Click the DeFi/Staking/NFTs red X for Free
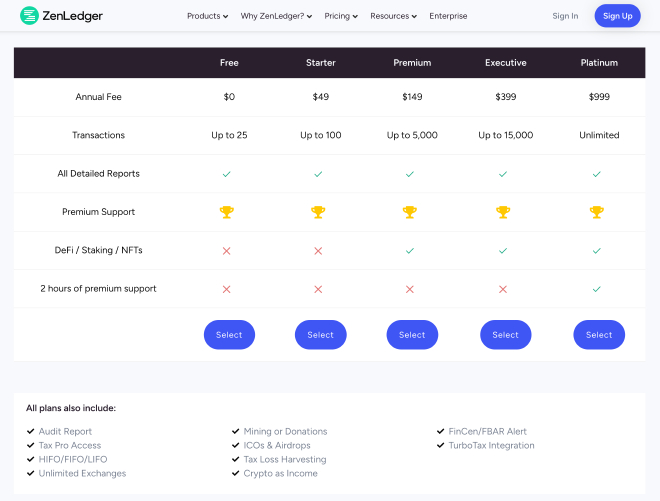This screenshot has width=660, height=501. click(x=226, y=251)
